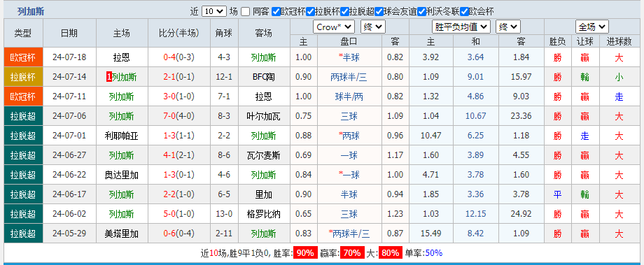Uncheck the 拉脱超 filter checkbox
644x265 pixels.
click(x=345, y=11)
